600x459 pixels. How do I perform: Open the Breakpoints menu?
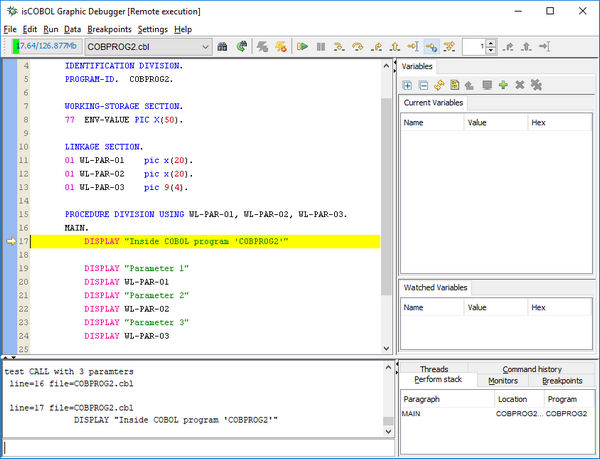point(109,29)
